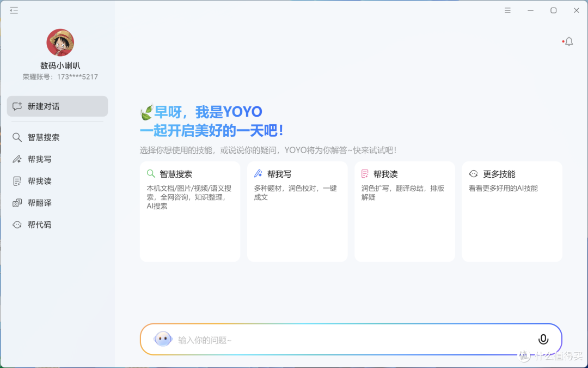Screen dimensions: 588x368
Task: Open notifications bell icon
Action: coord(569,41)
